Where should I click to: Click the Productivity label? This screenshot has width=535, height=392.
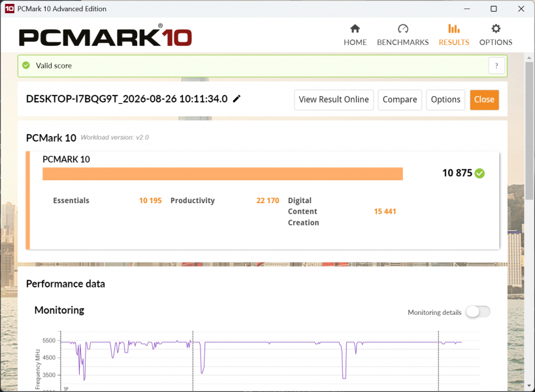(x=193, y=201)
